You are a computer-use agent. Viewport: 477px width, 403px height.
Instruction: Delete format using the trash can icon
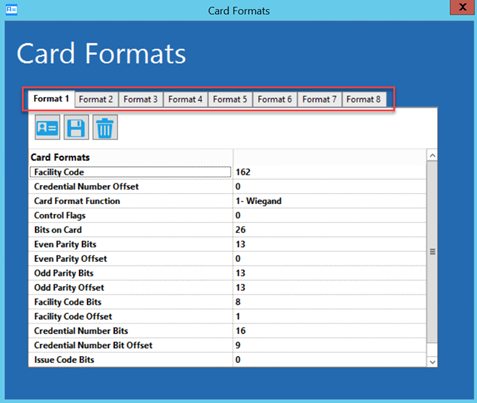click(105, 127)
